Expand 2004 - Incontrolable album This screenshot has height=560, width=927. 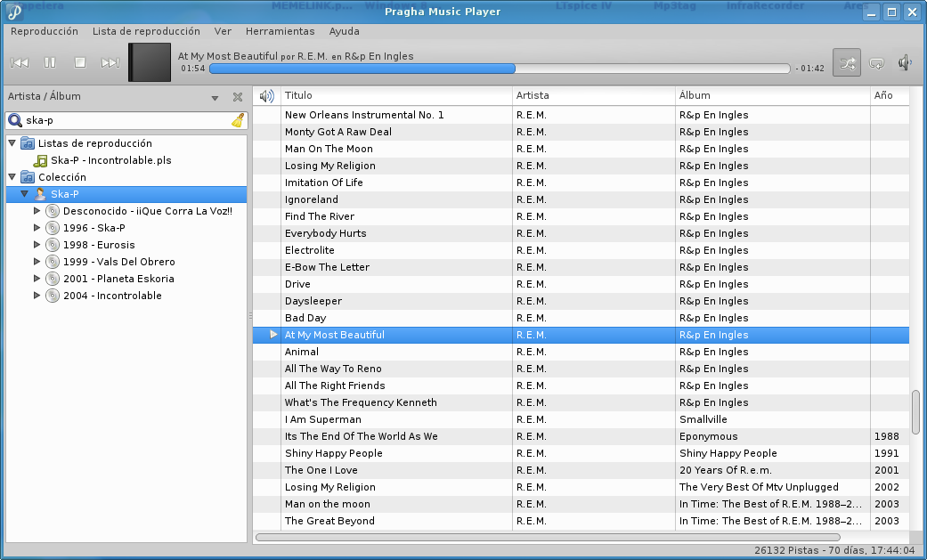tap(37, 296)
